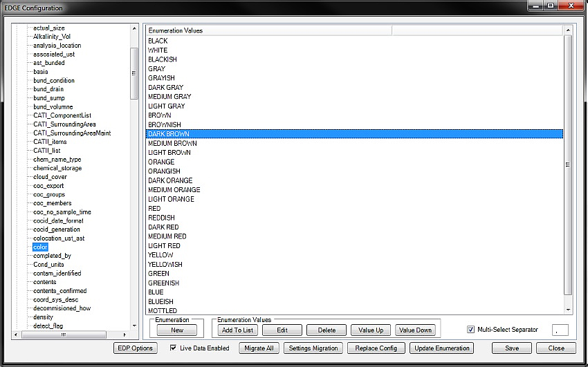The height and width of the screenshot is (367, 588).
Task: Move value up with Value Up
Action: (x=371, y=330)
